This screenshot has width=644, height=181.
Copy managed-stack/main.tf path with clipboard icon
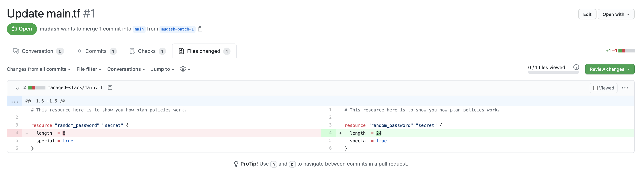pyautogui.click(x=110, y=87)
